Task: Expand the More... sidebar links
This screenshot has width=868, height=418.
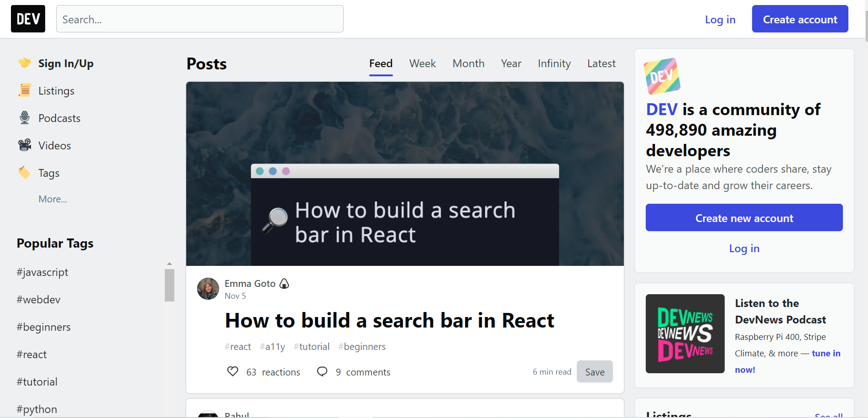Action: pos(53,199)
